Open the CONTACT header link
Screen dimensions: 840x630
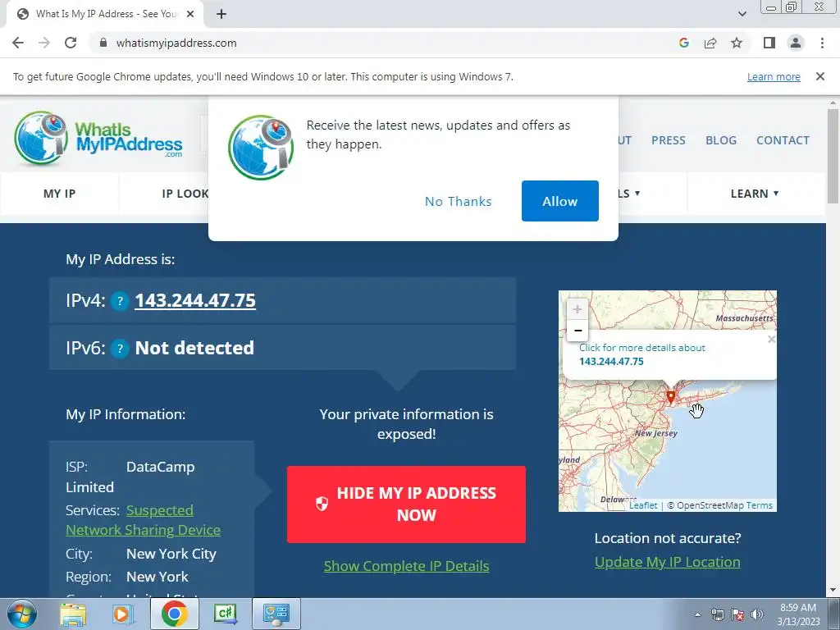[x=783, y=140]
